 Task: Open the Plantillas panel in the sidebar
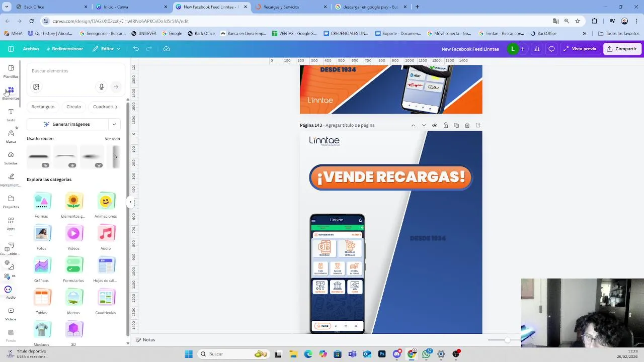pyautogui.click(x=11, y=71)
